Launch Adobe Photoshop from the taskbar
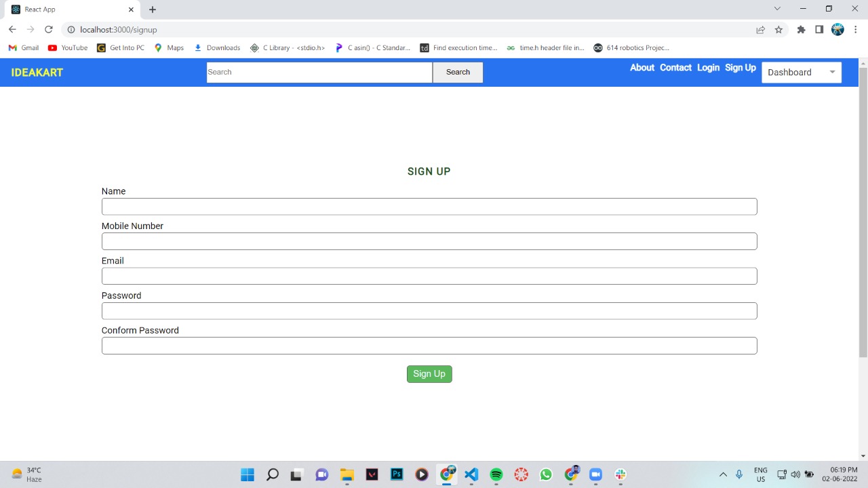The width and height of the screenshot is (868, 488). click(x=396, y=474)
